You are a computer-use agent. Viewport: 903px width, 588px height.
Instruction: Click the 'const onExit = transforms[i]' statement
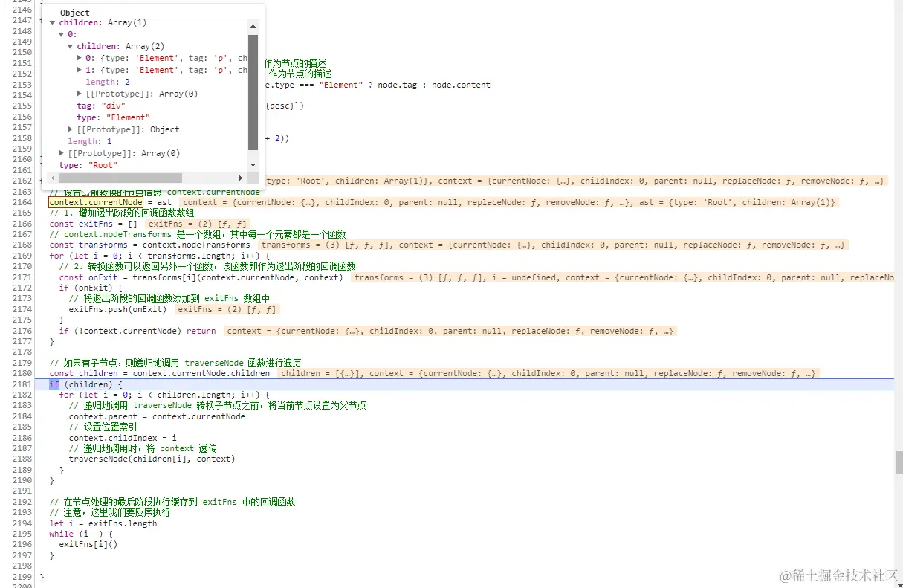201,277
